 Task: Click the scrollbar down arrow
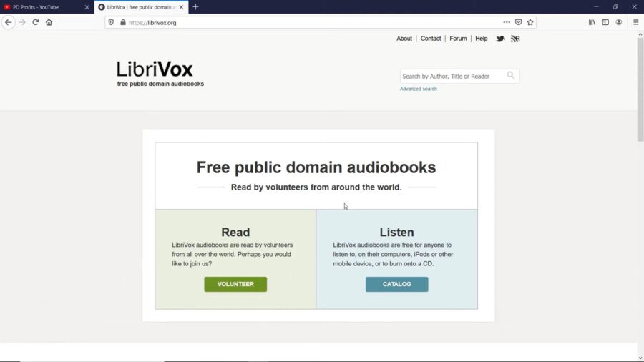click(640, 358)
